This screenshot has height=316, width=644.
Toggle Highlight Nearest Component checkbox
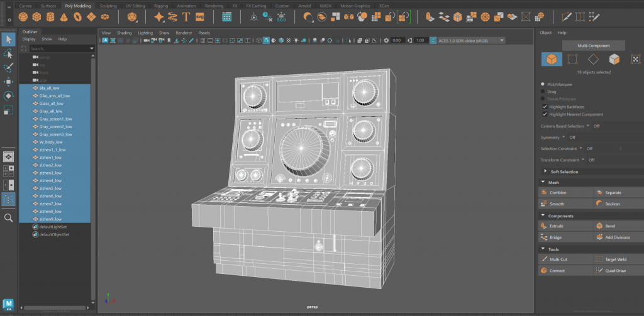click(x=545, y=114)
